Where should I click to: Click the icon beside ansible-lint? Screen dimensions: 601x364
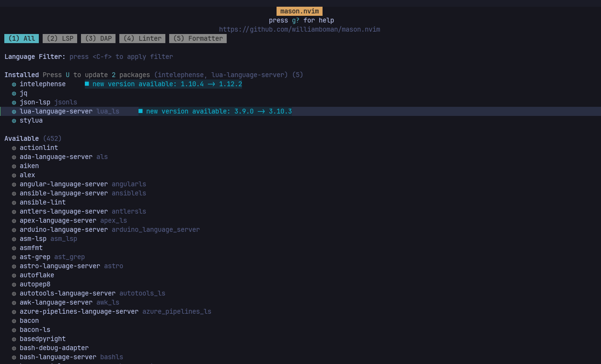[14, 203]
